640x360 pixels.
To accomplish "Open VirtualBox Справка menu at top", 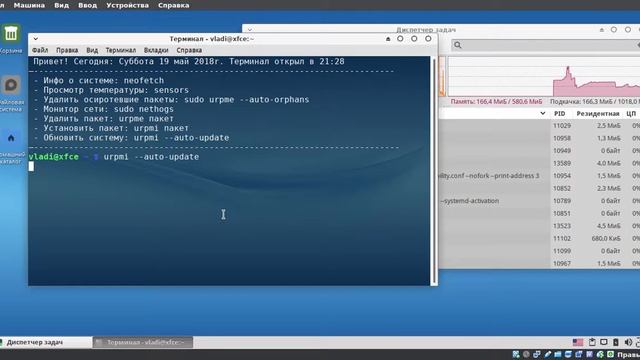I will click(x=173, y=5).
